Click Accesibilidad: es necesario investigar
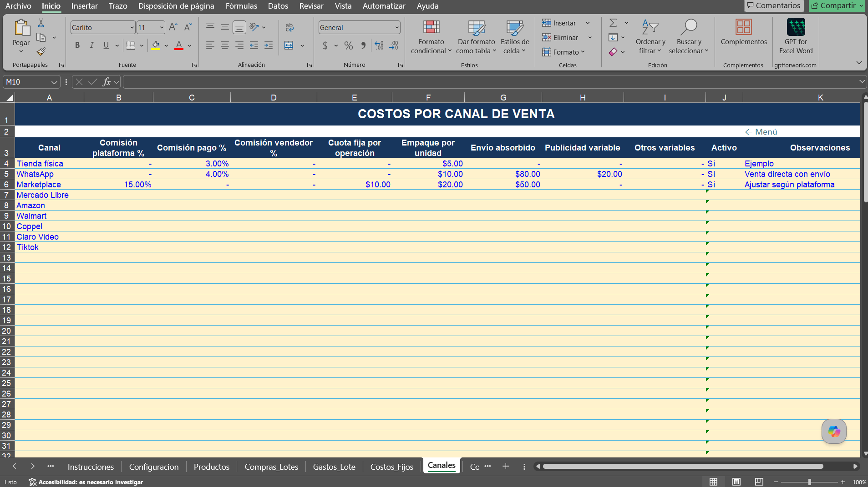868x487 pixels. point(86,482)
